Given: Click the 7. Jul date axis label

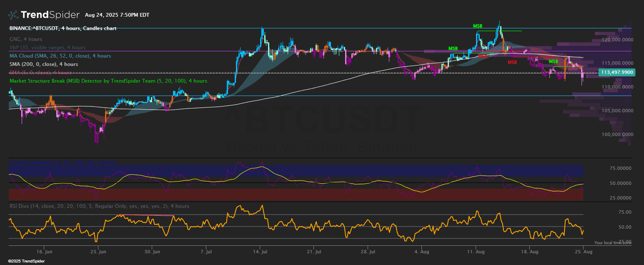Looking at the screenshot, I should (206, 252).
